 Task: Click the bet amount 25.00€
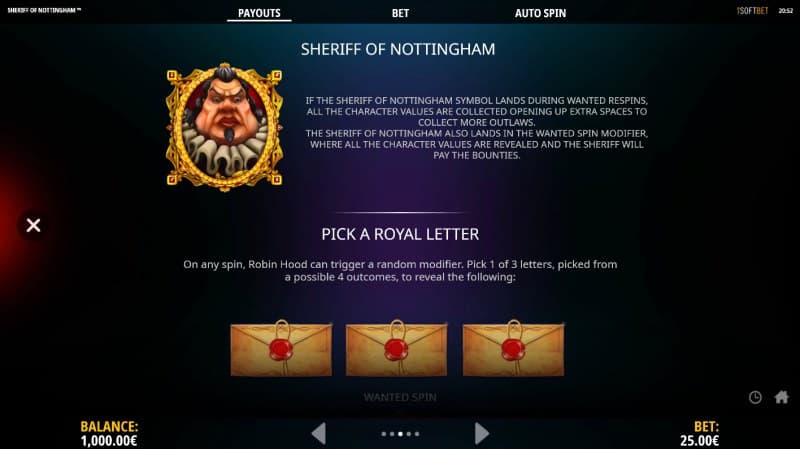(699, 441)
